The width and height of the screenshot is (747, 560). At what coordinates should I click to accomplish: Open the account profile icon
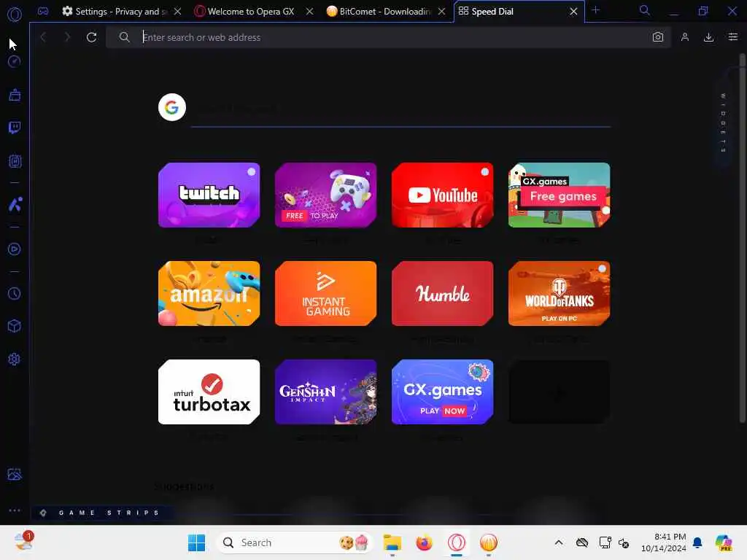(x=684, y=37)
